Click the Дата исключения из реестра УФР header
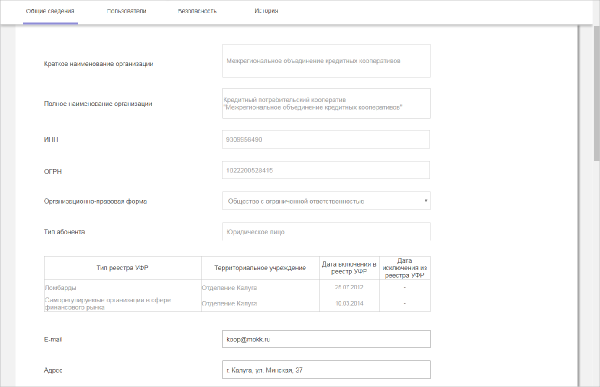The image size is (600, 387). (x=405, y=268)
